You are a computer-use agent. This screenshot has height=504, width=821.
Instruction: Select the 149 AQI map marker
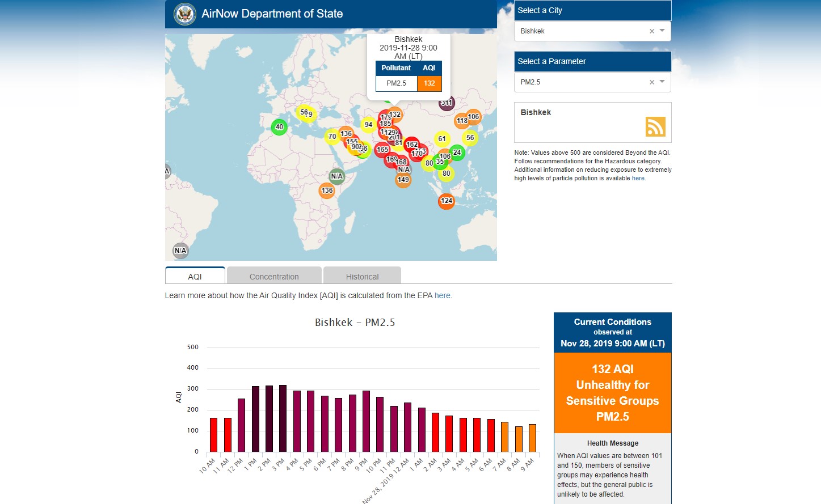pyautogui.click(x=403, y=180)
